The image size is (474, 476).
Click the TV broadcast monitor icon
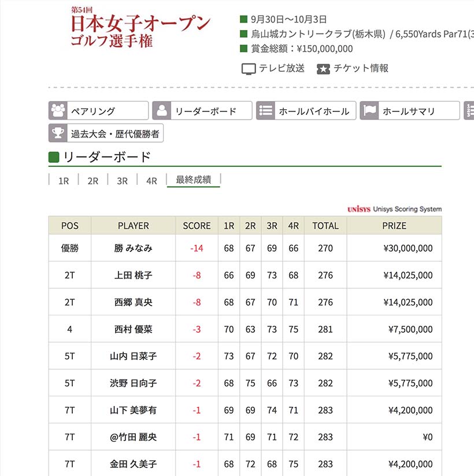tap(249, 69)
